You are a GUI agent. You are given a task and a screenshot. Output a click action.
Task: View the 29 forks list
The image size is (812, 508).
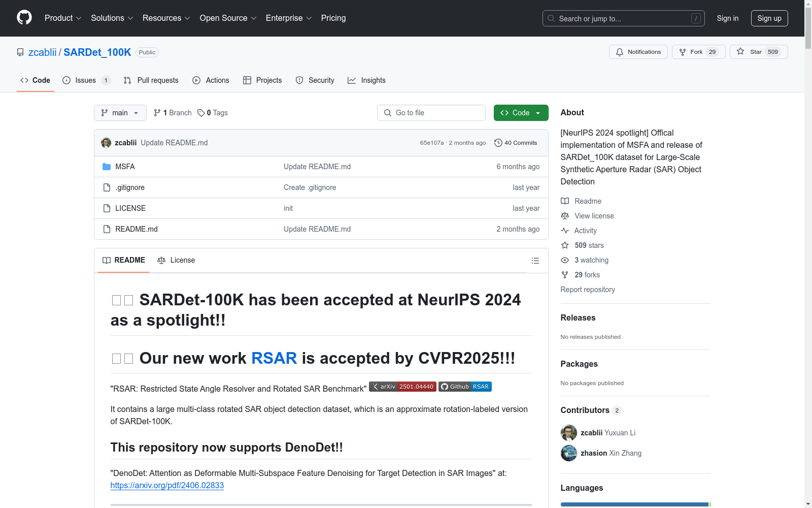(x=587, y=275)
